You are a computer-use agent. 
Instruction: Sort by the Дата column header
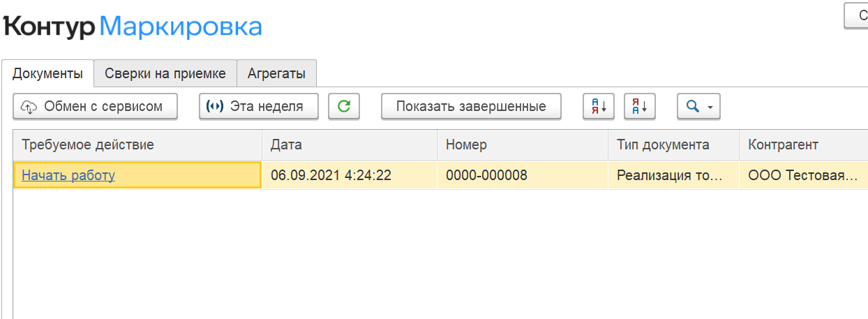pos(350,144)
